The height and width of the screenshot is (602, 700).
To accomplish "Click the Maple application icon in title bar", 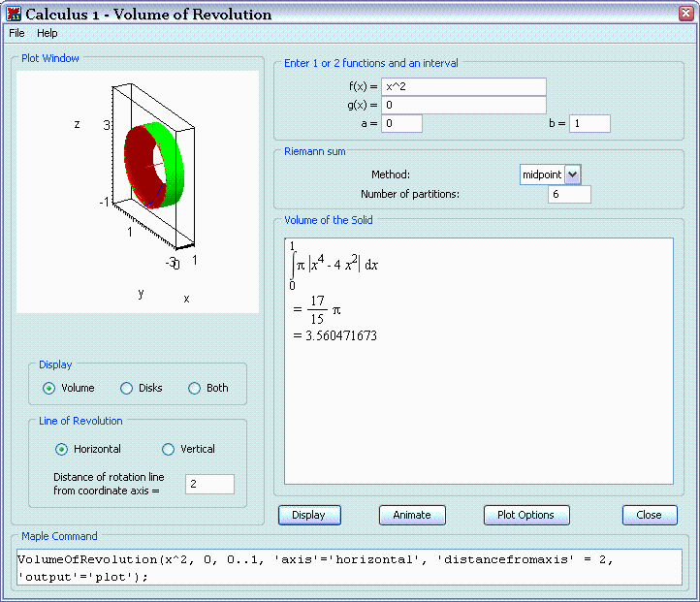I will [x=13, y=15].
